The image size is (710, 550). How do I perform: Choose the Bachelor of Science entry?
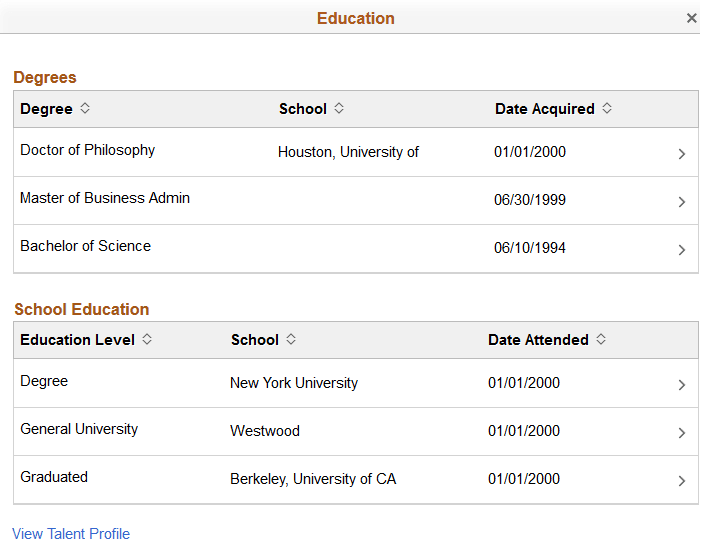tap(86, 246)
